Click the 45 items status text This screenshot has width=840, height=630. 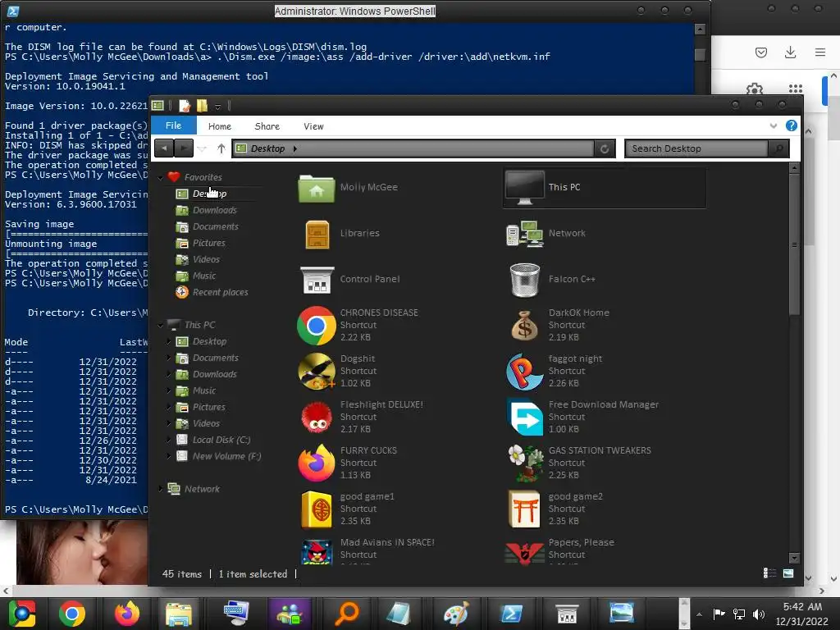point(181,574)
